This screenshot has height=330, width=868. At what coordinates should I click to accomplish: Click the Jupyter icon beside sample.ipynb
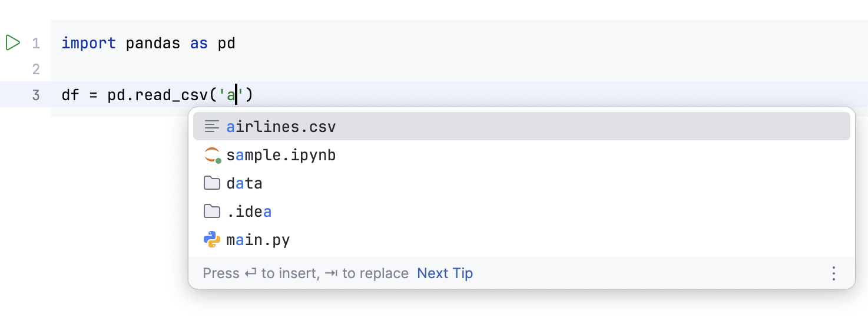pyautogui.click(x=212, y=156)
